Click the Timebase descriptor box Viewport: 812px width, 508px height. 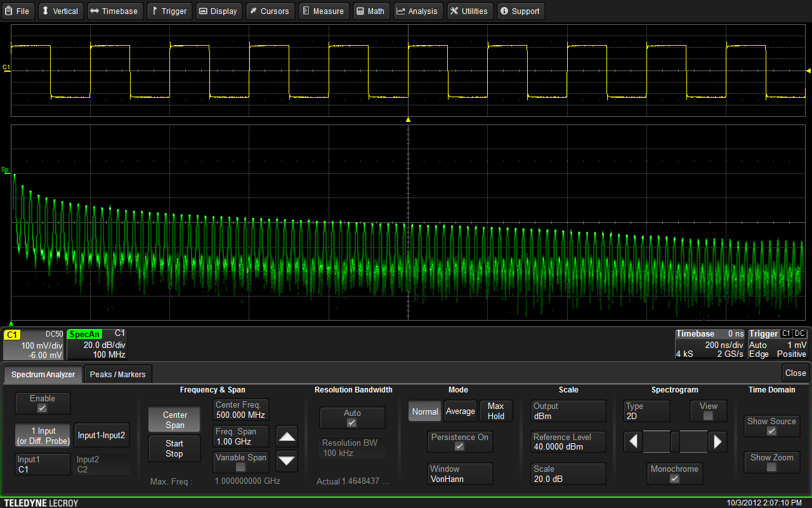(x=709, y=344)
